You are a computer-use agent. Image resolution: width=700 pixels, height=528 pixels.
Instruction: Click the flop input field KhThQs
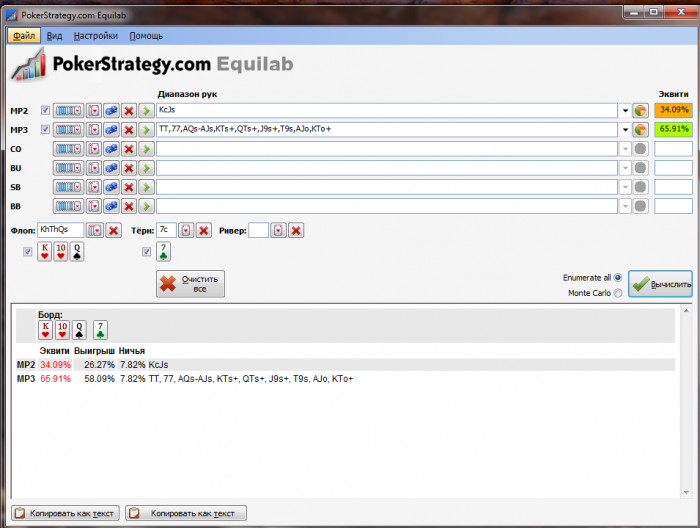pos(60,230)
